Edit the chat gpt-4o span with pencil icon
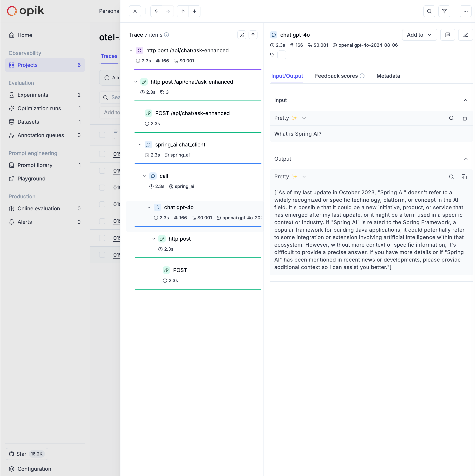The width and height of the screenshot is (475, 476). (466, 35)
